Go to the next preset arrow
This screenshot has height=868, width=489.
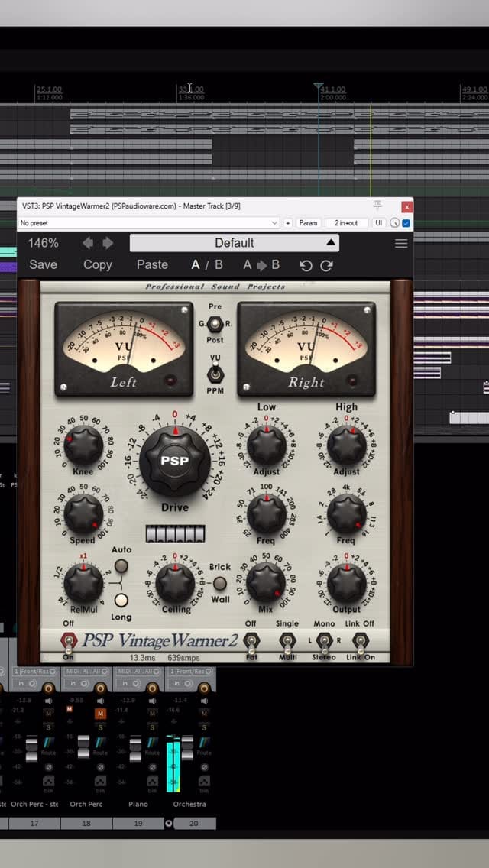(108, 243)
